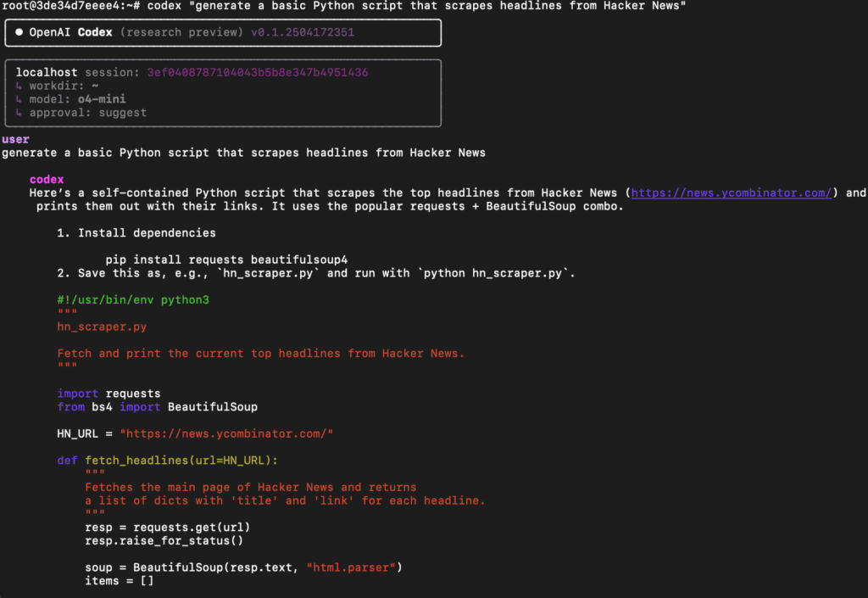
Task: Click the root@3de34d7eeee4 shell prompt
Action: coord(71,6)
